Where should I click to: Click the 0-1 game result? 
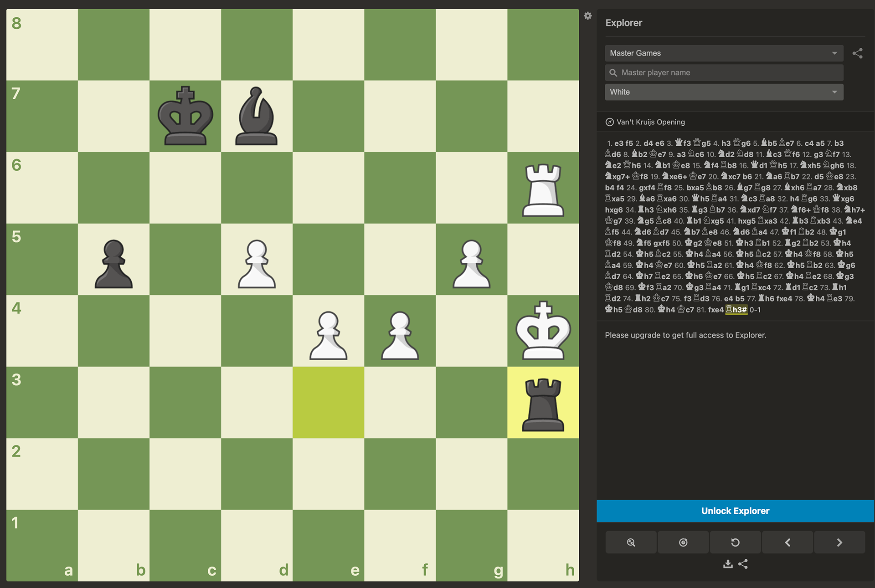[x=755, y=310]
